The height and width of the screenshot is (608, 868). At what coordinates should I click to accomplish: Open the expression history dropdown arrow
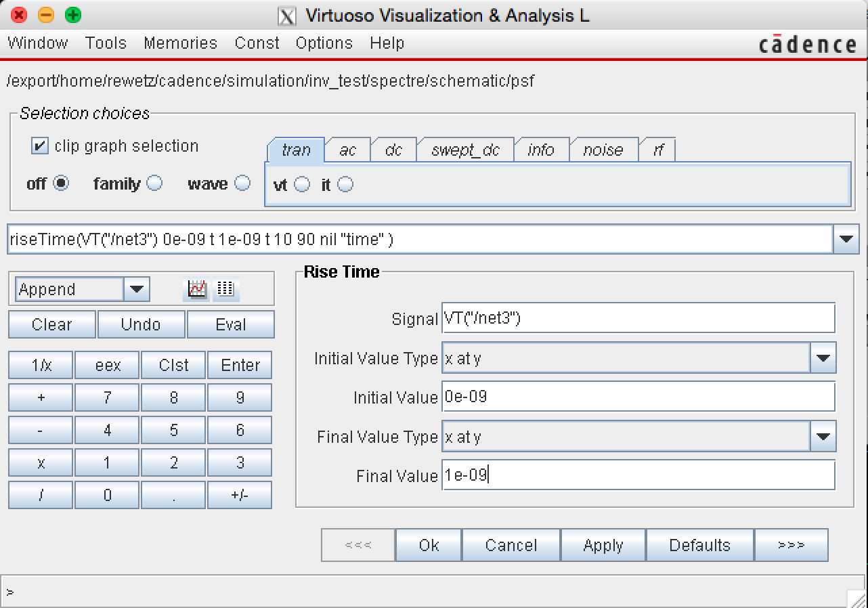(846, 239)
